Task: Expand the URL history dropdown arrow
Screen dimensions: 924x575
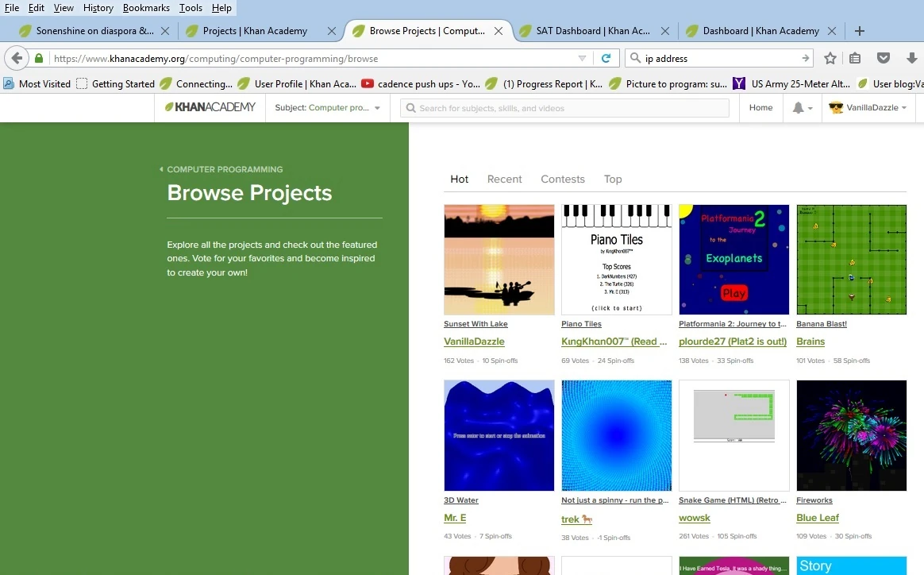Action: [582, 59]
